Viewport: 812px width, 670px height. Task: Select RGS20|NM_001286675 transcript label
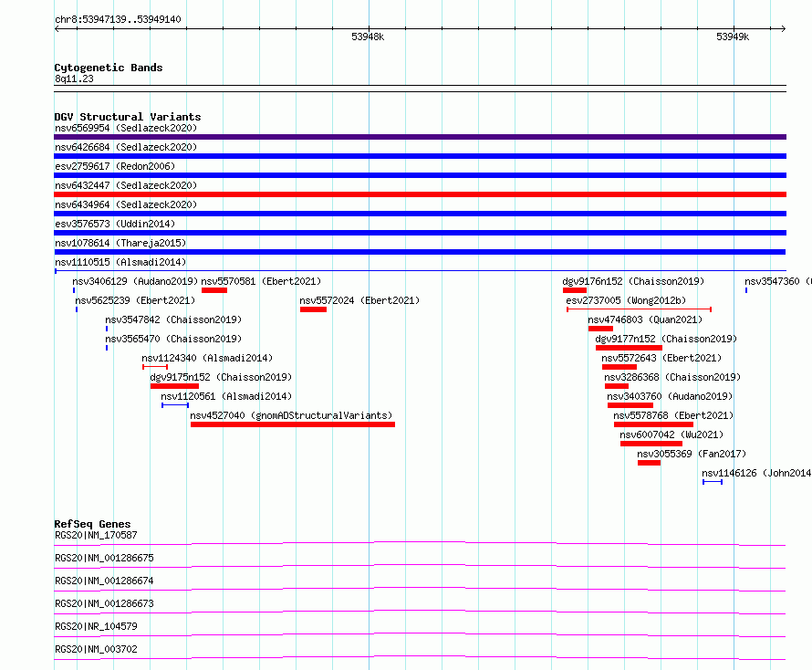[x=104, y=558]
